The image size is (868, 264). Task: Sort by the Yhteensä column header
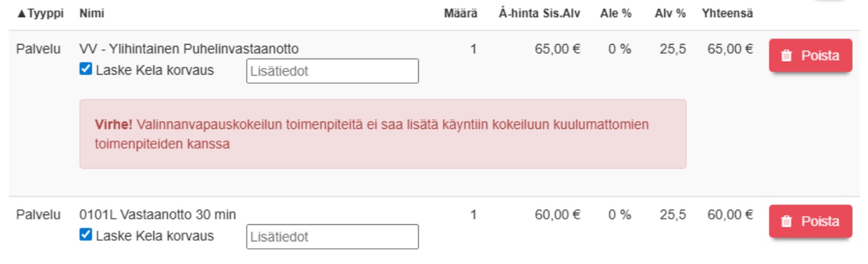[727, 13]
